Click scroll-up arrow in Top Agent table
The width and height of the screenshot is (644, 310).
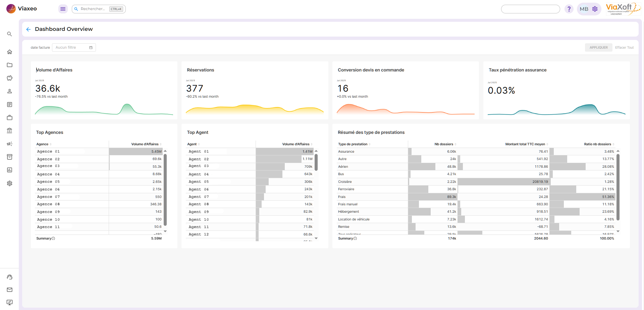316,151
